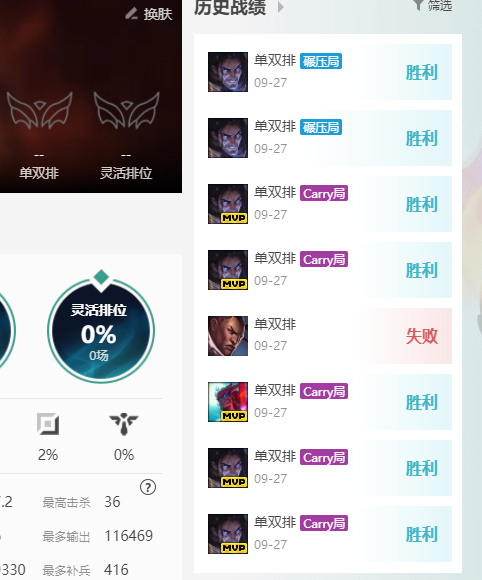482x580 pixels.
Task: Click the first purple Carry局 tag
Action: [324, 193]
